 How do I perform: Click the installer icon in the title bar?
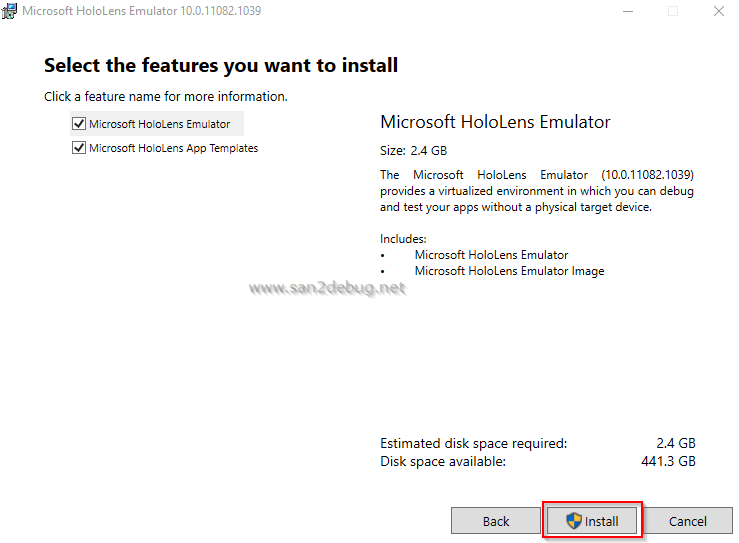(x=10, y=11)
